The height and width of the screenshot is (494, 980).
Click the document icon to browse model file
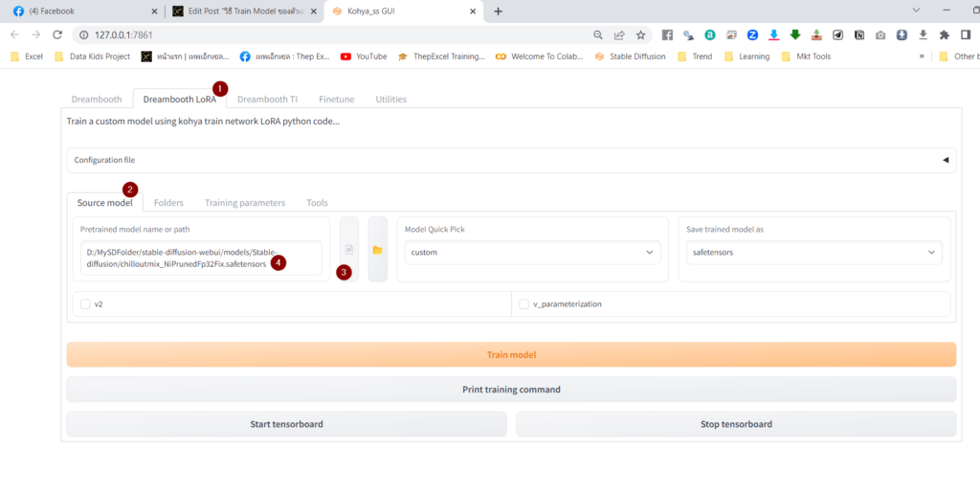coord(349,250)
